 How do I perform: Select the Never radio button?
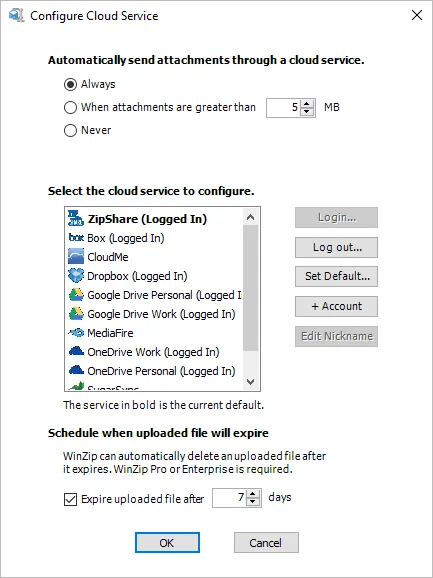point(70,130)
